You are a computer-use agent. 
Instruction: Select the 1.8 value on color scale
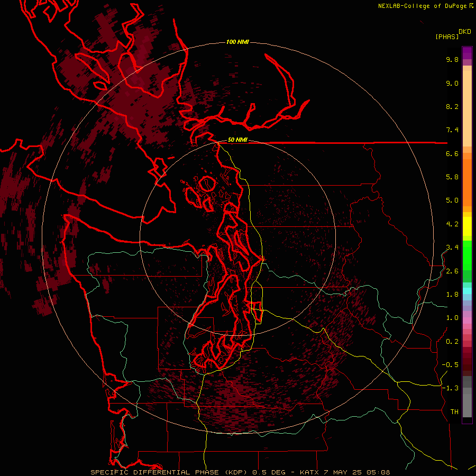(452, 295)
